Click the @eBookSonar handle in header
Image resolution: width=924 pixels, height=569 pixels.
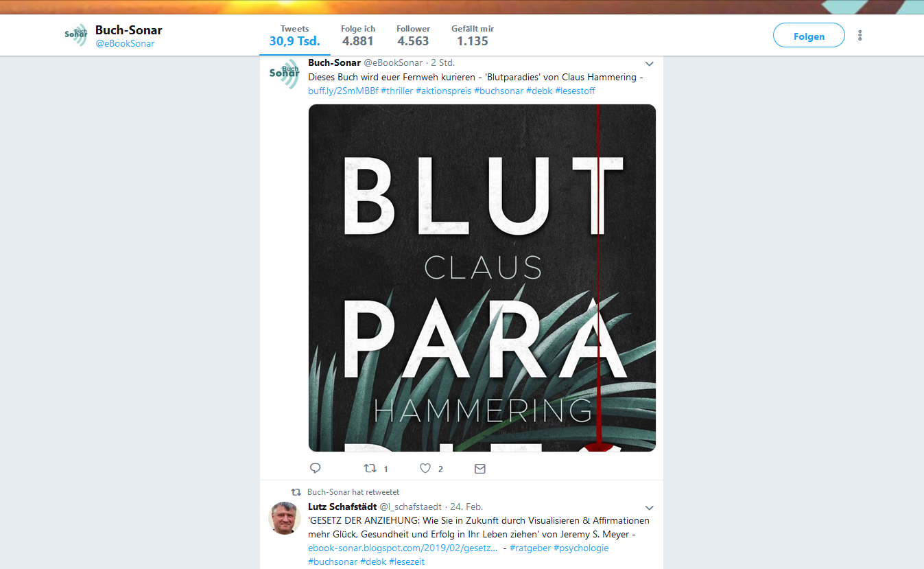pos(125,43)
